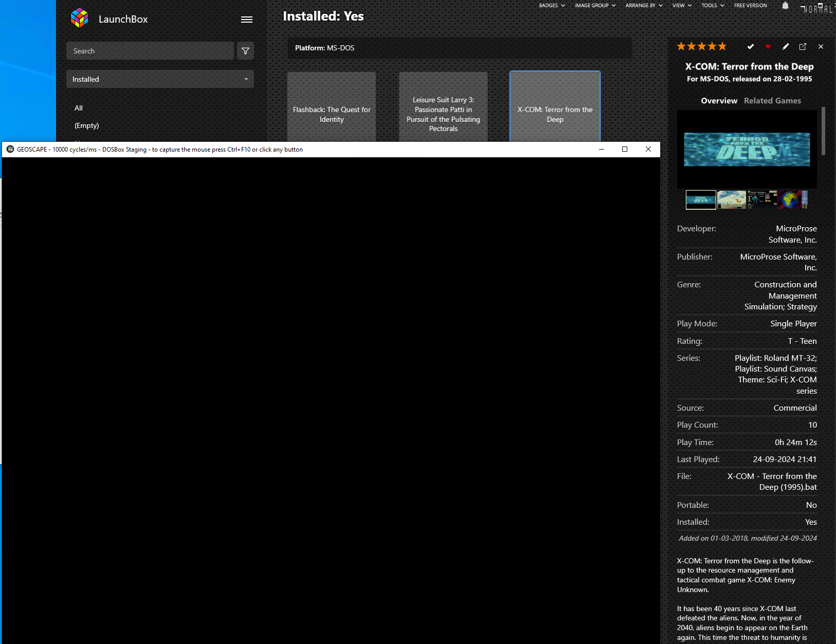Click the Commercial source value
Viewport: 836px width, 644px height.
click(795, 408)
